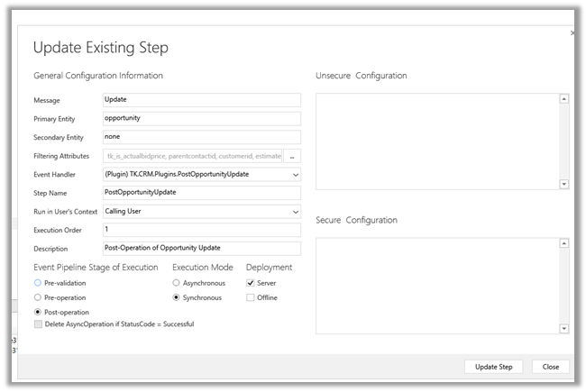Select the Pre-operation stage option
The image size is (586, 392).
(38, 296)
